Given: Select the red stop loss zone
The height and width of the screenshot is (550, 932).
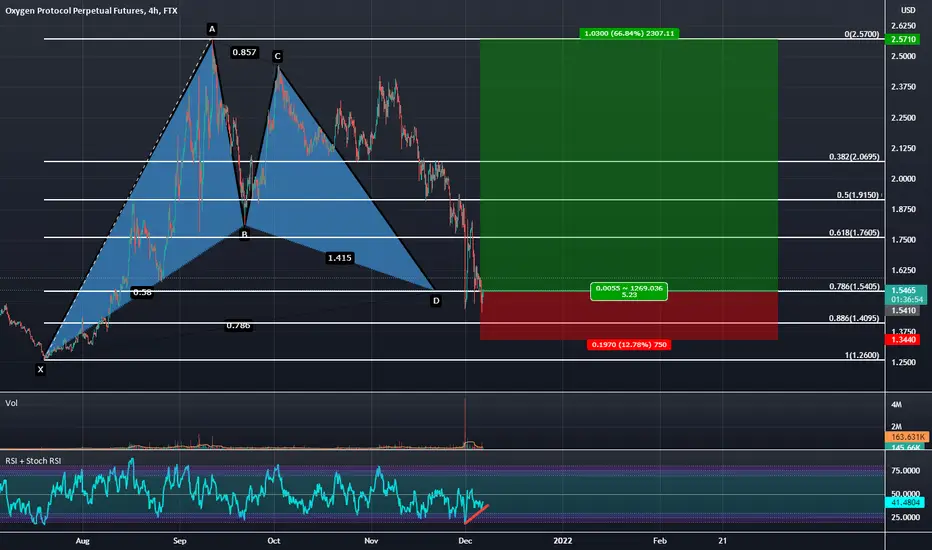Looking at the screenshot, I should 629,316.
